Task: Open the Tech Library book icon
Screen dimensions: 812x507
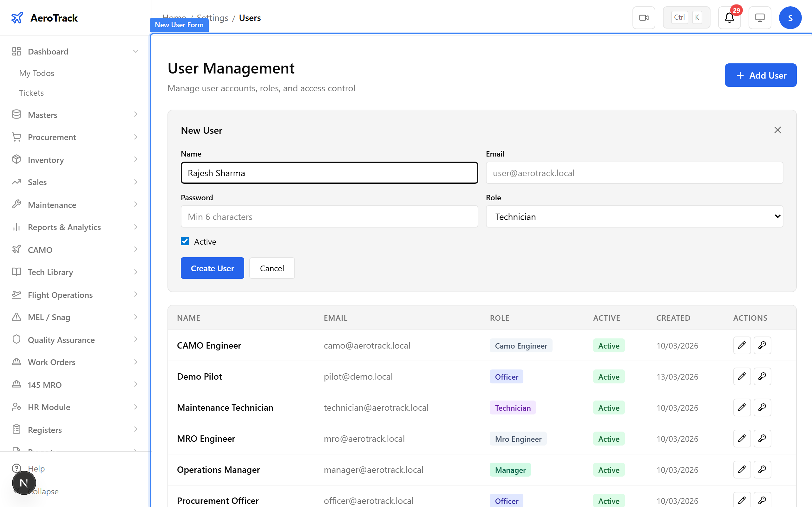Action: [x=16, y=272]
